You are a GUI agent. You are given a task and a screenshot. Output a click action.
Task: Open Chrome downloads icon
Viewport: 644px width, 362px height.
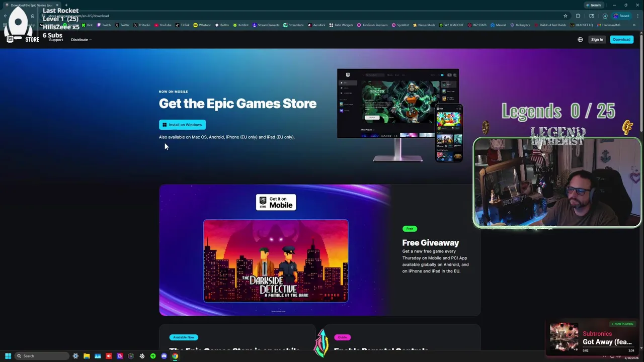pos(605,16)
